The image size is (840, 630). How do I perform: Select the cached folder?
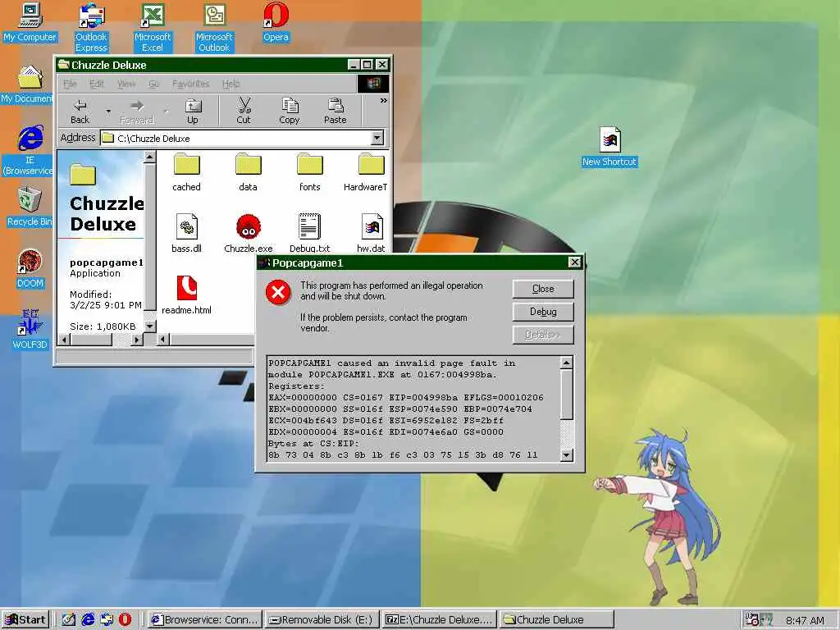coord(186,172)
